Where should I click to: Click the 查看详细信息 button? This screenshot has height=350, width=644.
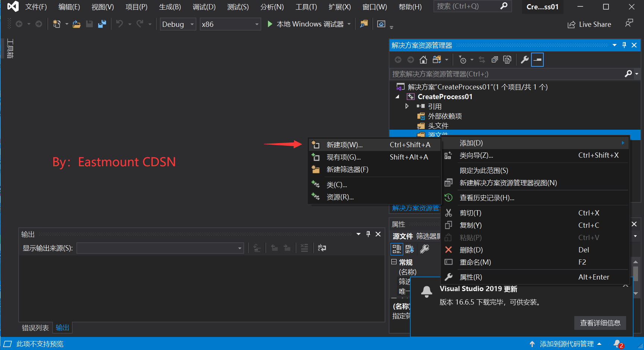[x=600, y=323]
